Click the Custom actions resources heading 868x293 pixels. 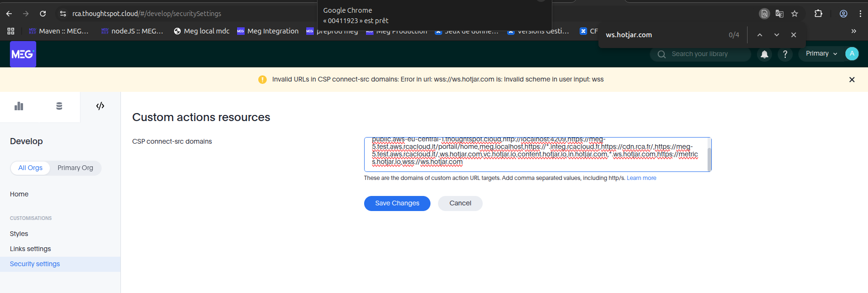(x=201, y=117)
